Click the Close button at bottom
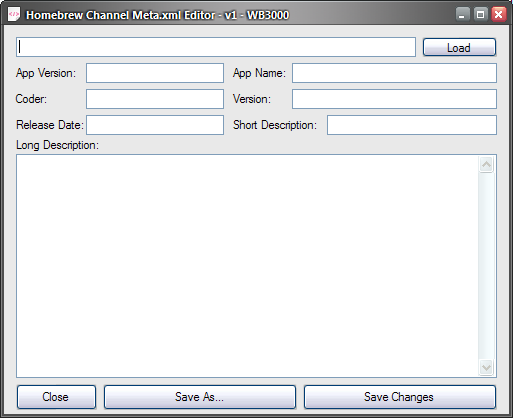 56,397
